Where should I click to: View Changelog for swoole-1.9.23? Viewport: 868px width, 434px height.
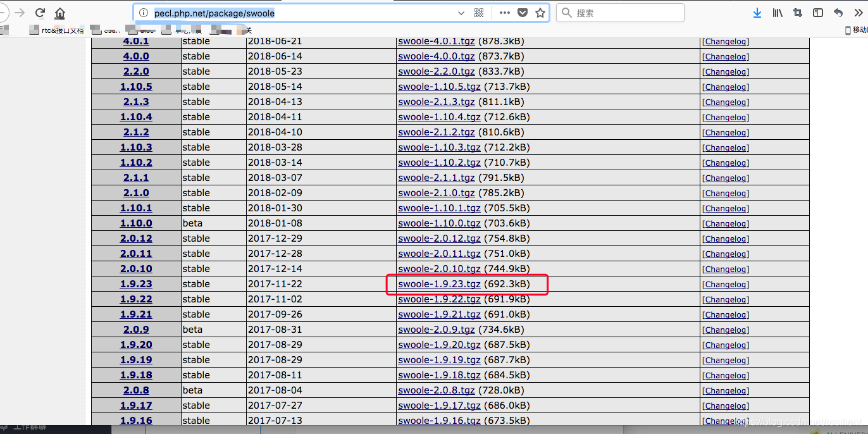point(725,284)
